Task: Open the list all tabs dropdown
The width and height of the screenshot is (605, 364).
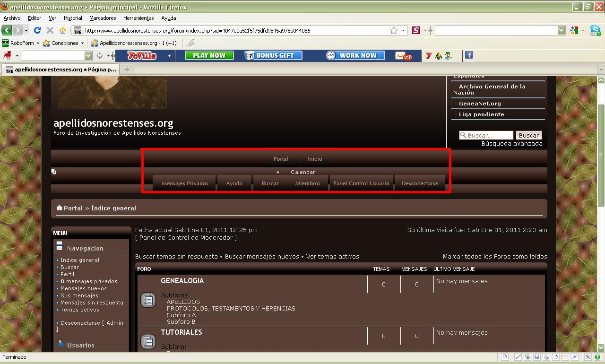Action: [x=601, y=69]
